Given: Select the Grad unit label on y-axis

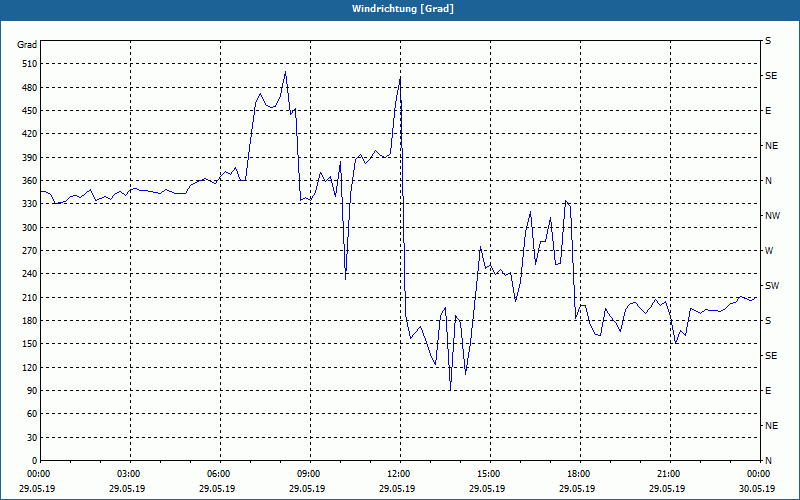Looking at the screenshot, I should [x=27, y=45].
